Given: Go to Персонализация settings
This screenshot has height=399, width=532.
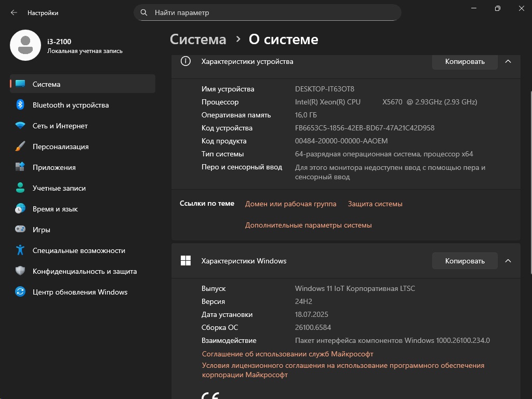Looking at the screenshot, I should click(83, 146).
